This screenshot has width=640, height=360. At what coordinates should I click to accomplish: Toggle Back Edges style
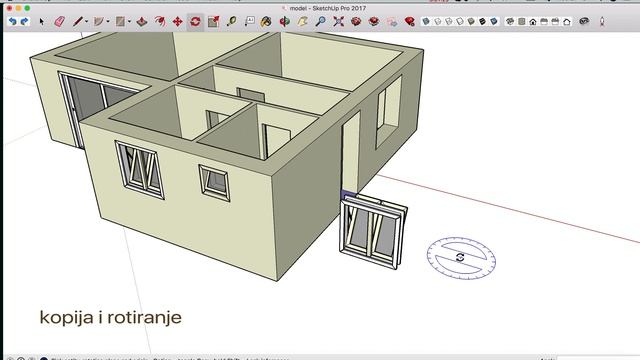(x=438, y=21)
